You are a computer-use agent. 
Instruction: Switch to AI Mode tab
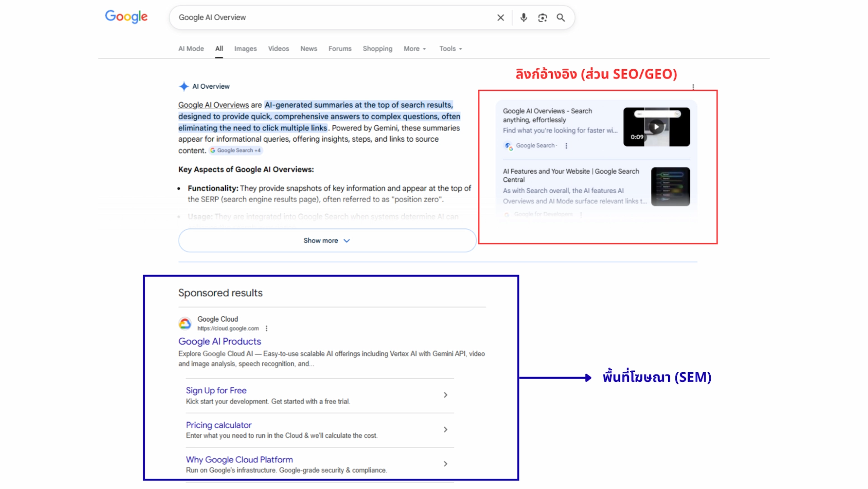pos(191,48)
